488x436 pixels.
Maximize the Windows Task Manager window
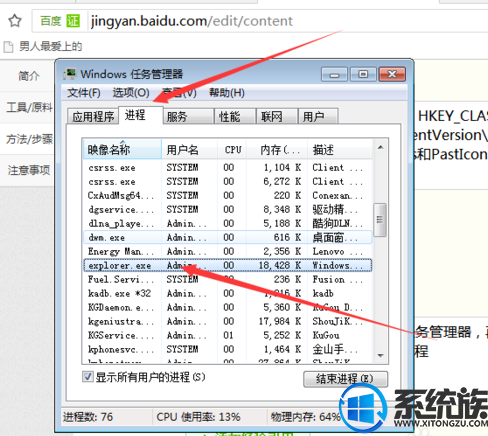(x=363, y=74)
